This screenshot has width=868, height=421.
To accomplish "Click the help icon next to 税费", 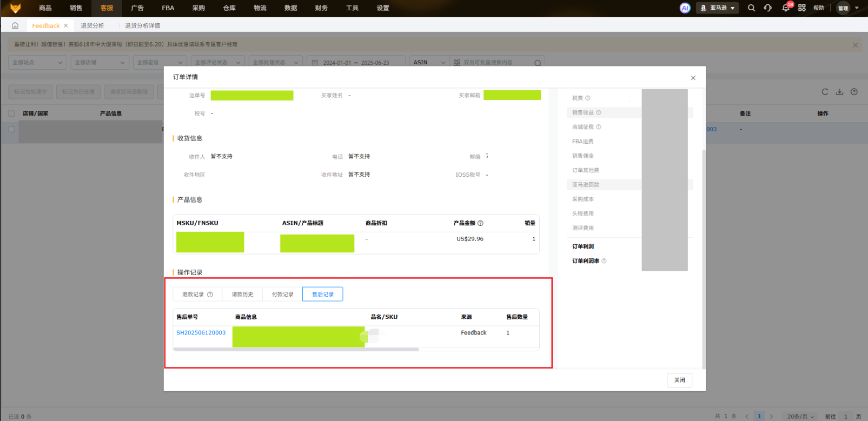I will (x=588, y=98).
